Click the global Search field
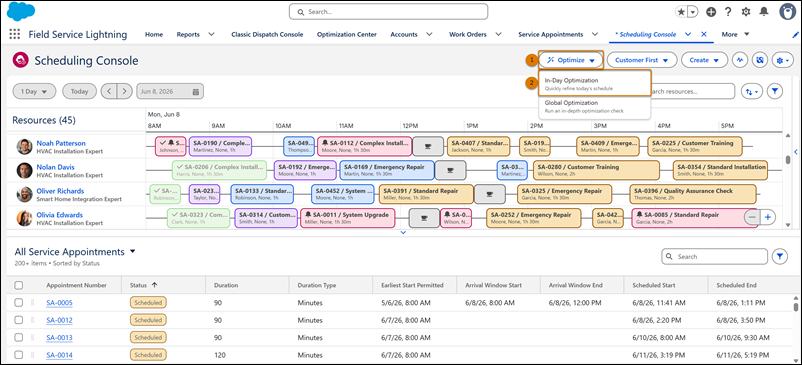Screen dimensions: 802x365 (x=388, y=11)
